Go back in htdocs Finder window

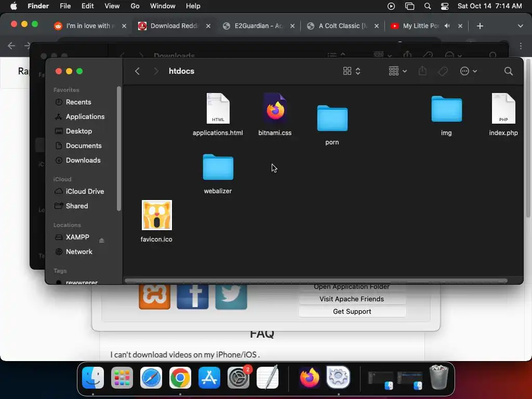[137, 71]
